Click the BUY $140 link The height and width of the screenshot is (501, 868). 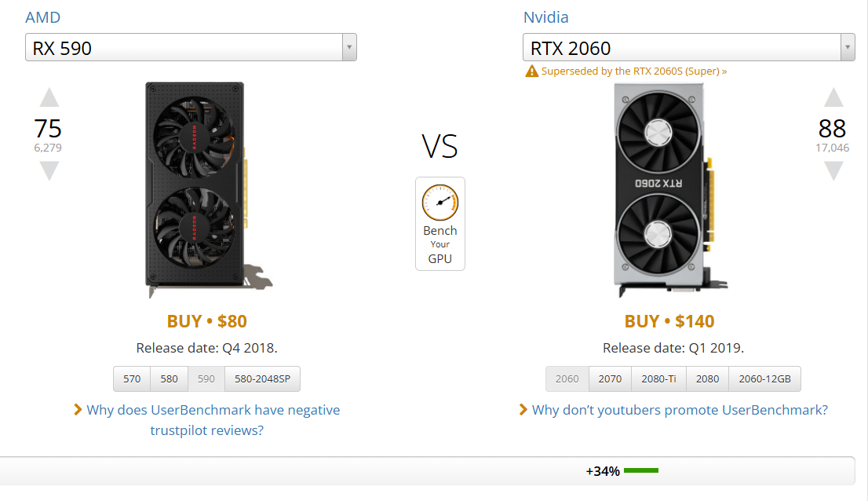point(669,320)
